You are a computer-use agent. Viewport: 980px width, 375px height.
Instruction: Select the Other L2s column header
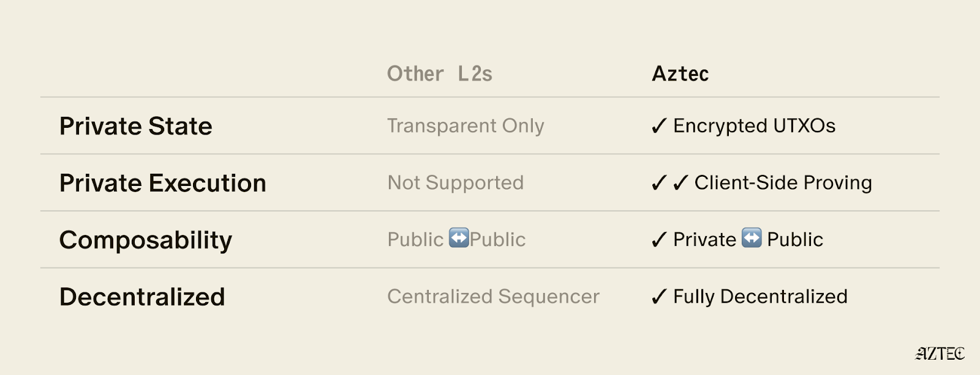pos(440,74)
